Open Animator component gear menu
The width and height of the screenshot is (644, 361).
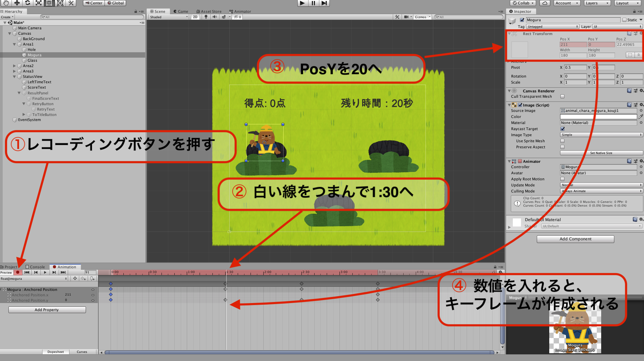(641, 161)
